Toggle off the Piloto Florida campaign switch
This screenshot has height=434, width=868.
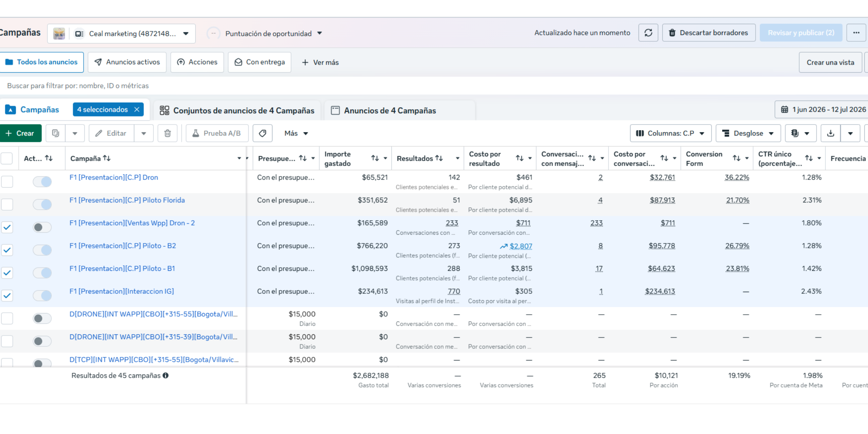tap(42, 205)
